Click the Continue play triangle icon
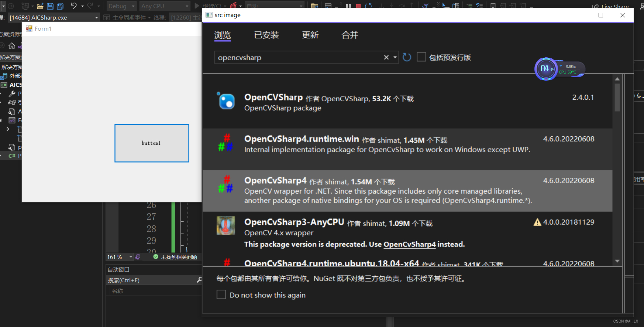 pyautogui.click(x=197, y=6)
